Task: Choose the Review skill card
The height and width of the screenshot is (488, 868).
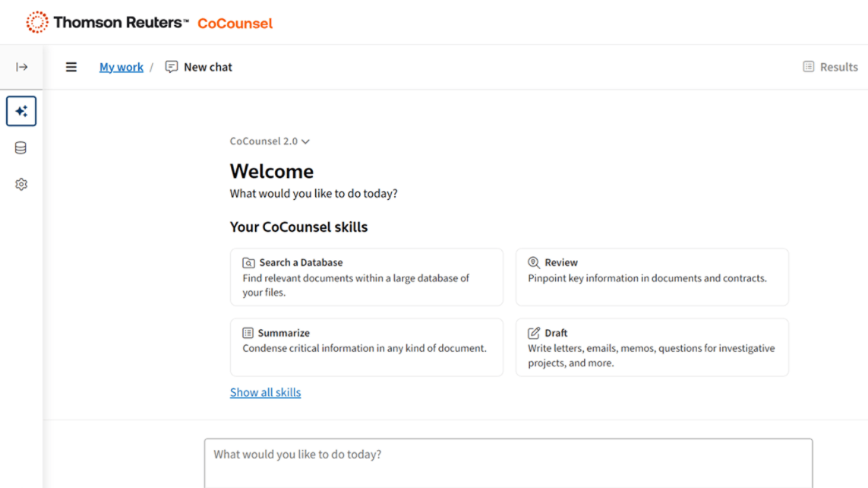Action: [652, 277]
